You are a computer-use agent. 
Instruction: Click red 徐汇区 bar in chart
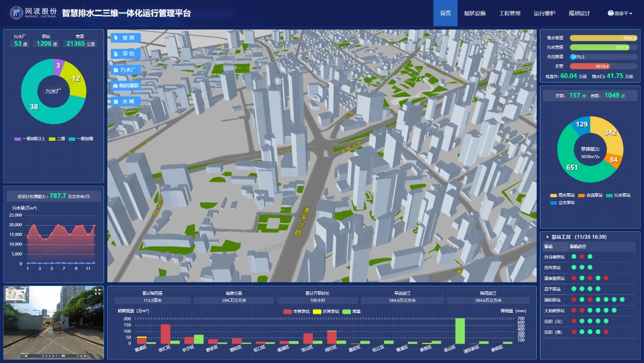point(165,334)
